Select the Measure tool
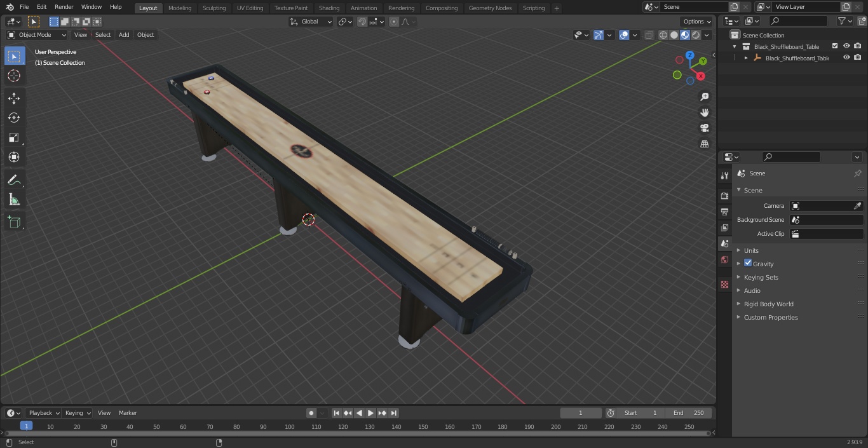The width and height of the screenshot is (868, 448). point(14,200)
